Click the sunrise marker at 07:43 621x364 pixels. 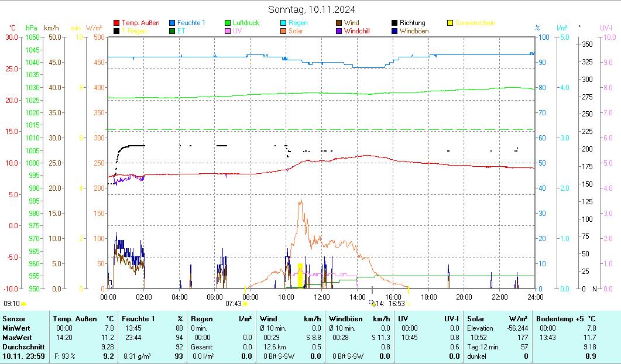click(x=245, y=303)
